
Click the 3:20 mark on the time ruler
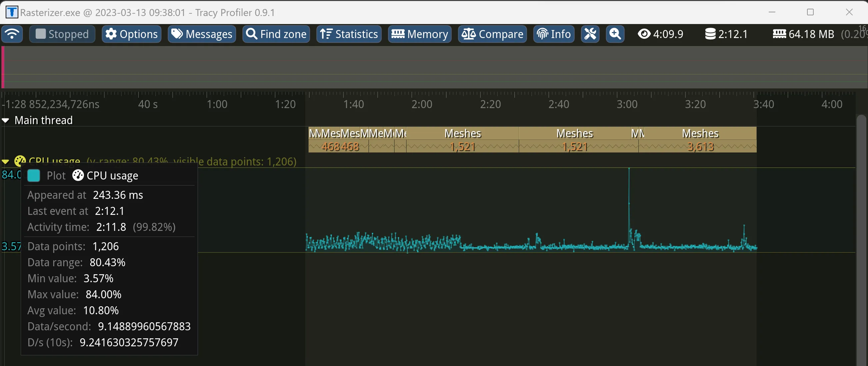pyautogui.click(x=695, y=104)
